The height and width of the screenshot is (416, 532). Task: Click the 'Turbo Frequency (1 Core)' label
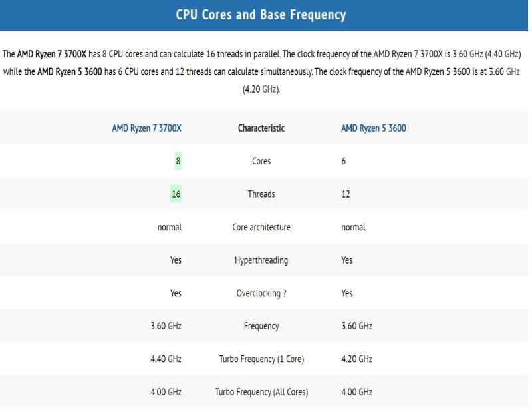point(261,359)
